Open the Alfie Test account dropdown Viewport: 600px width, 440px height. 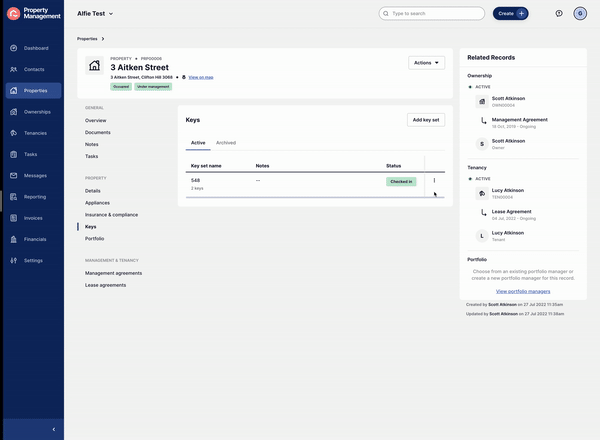pos(95,13)
